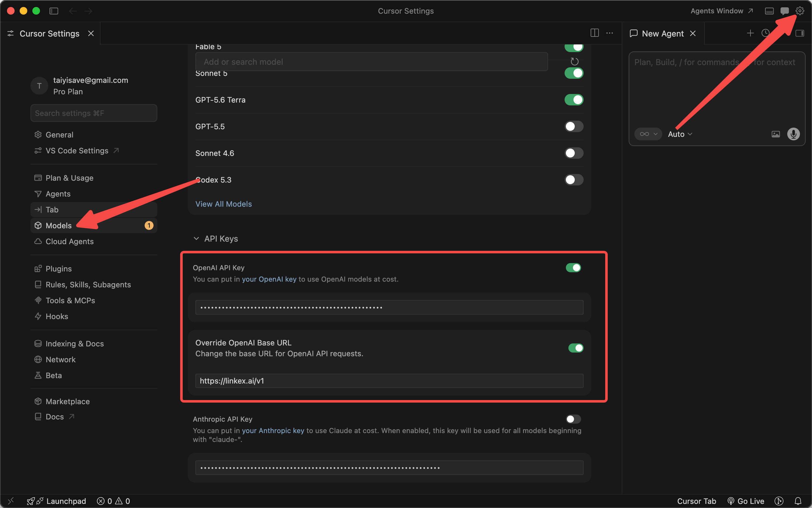
Task: Open Beta settings
Action: coord(94,375)
